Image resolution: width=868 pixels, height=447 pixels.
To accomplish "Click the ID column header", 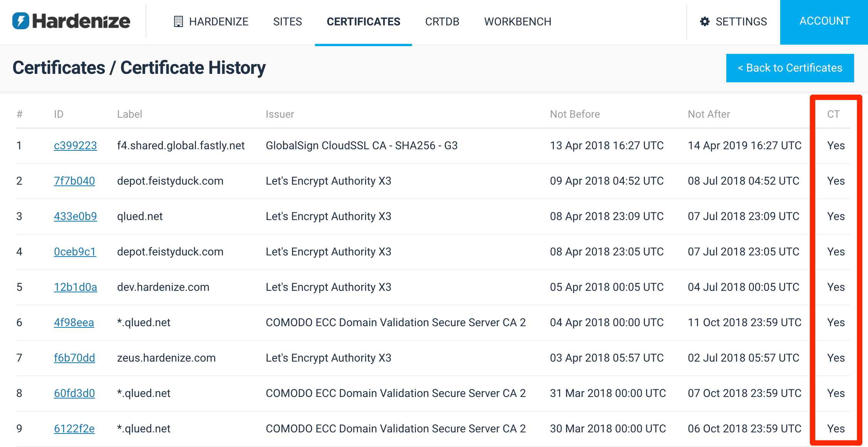I will tap(59, 114).
